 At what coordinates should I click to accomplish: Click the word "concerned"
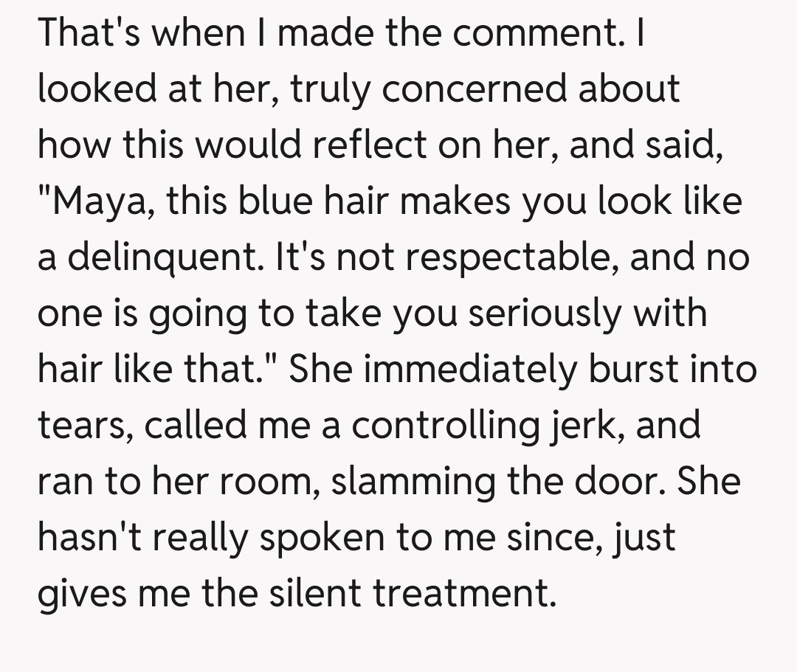coord(483,89)
